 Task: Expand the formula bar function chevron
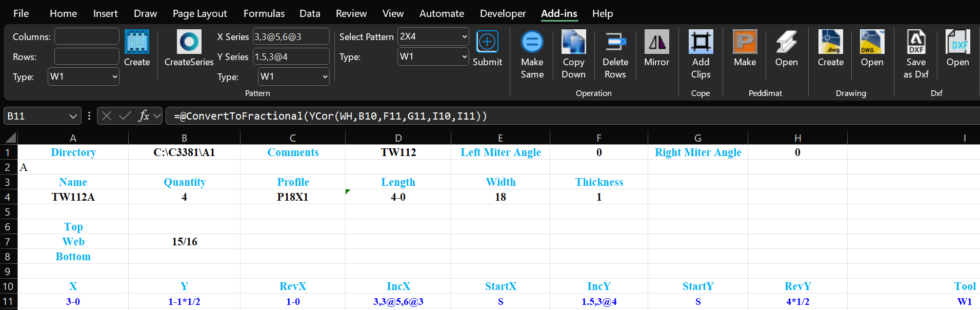click(x=157, y=117)
